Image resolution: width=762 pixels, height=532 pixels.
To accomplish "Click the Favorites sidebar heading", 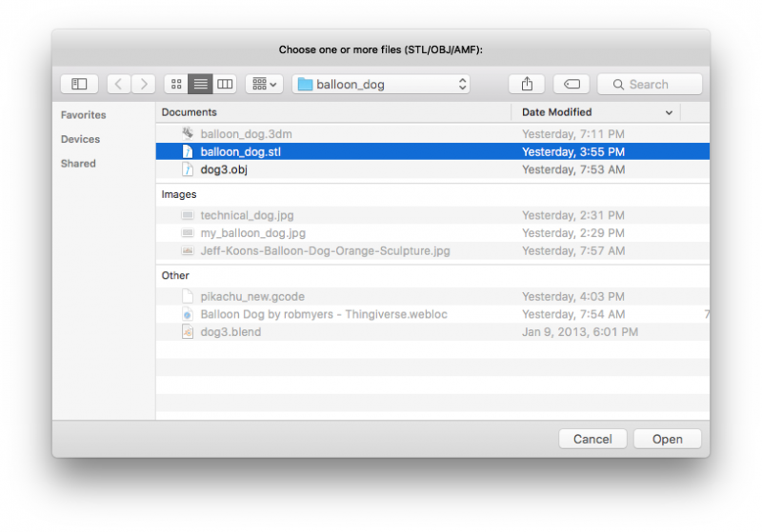I will [84, 115].
